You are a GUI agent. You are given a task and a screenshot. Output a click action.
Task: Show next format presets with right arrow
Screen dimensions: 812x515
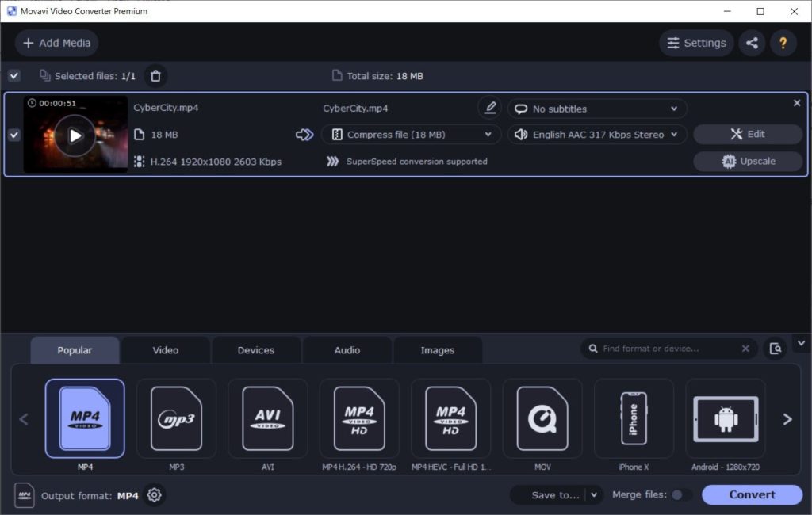pyautogui.click(x=787, y=418)
